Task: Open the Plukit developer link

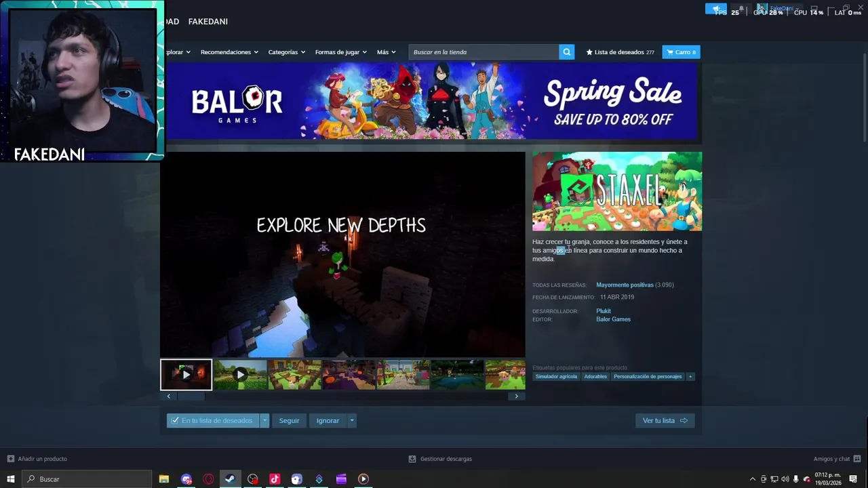Action: (x=604, y=311)
